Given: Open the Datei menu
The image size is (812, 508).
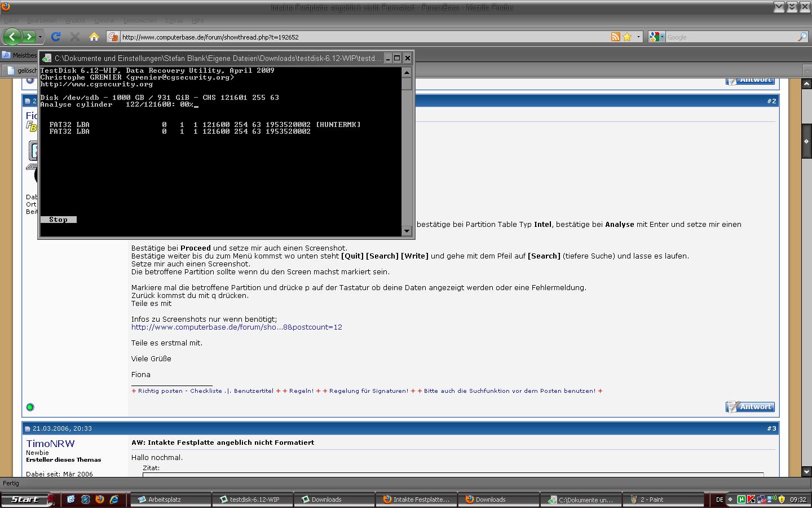Looking at the screenshot, I should 11,20.
